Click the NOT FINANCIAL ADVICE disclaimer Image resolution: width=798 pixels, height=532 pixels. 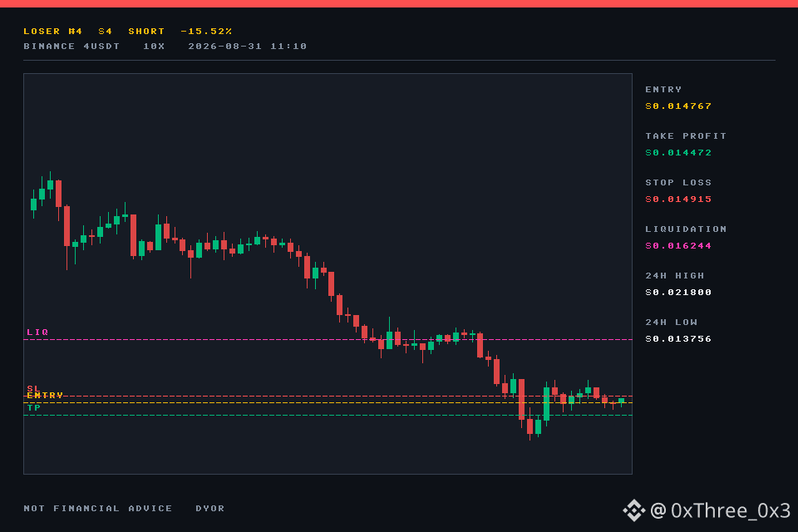[x=98, y=509]
